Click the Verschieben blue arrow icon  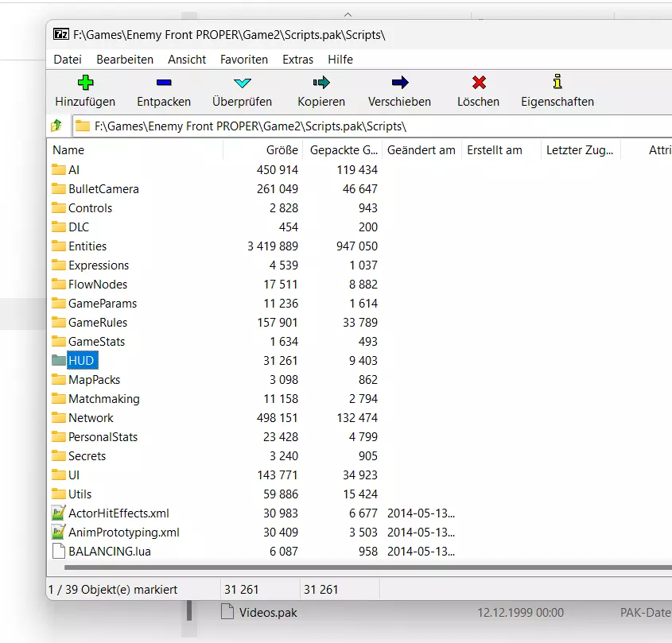pyautogui.click(x=400, y=82)
